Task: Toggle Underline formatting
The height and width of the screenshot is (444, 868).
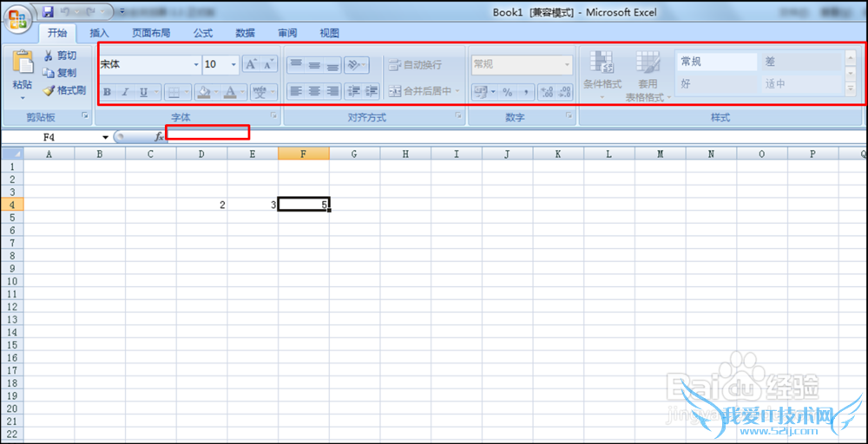Action: click(143, 92)
